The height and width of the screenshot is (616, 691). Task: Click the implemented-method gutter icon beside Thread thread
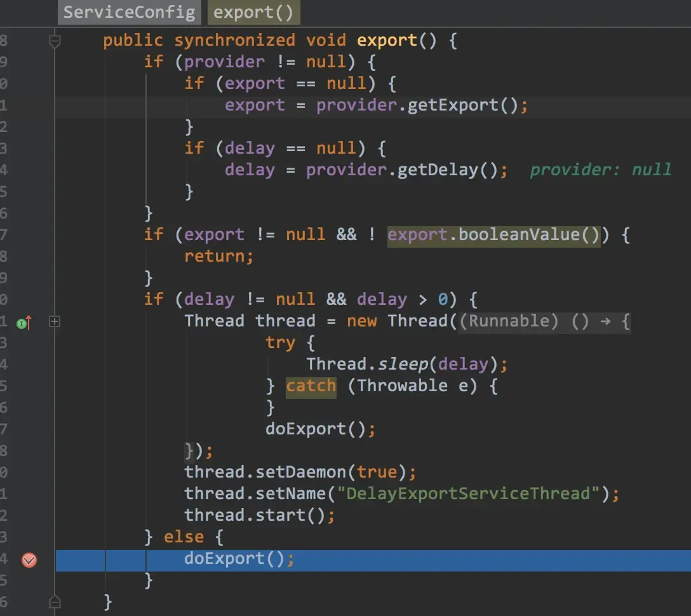(x=24, y=323)
